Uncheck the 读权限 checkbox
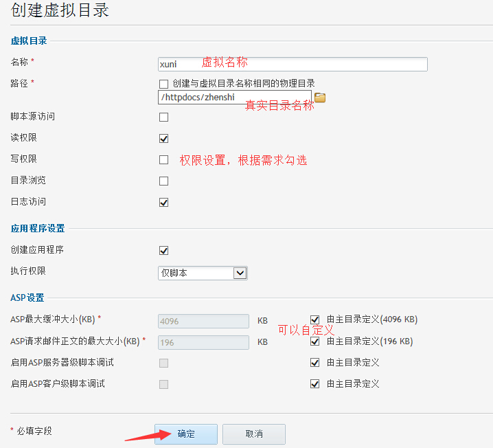 click(163, 138)
